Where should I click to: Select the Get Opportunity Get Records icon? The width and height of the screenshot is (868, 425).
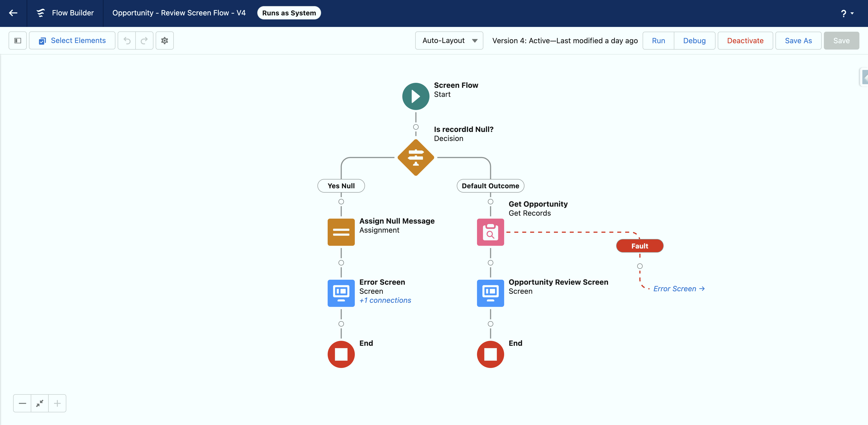[x=490, y=232]
